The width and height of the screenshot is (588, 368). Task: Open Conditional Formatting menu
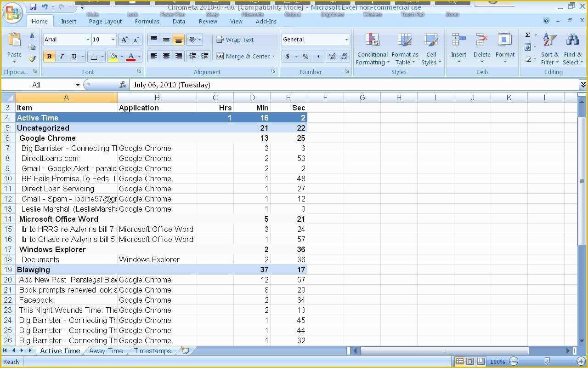[373, 49]
